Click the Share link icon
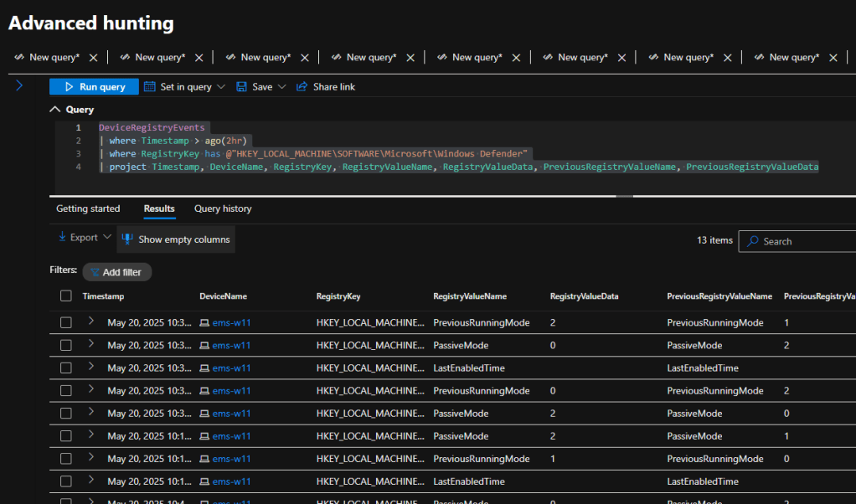The image size is (856, 504). point(302,87)
